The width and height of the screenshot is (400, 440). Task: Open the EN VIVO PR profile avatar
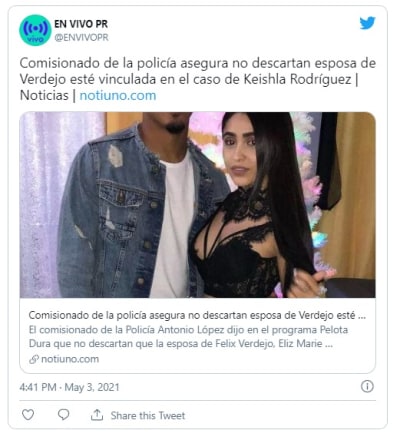click(x=35, y=30)
